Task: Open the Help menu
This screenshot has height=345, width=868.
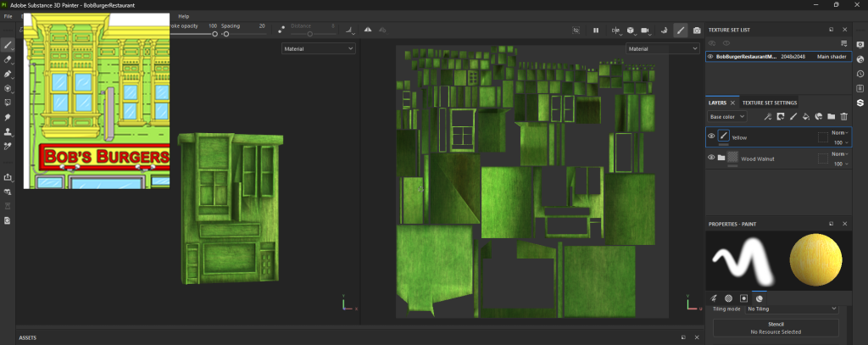Action: pyautogui.click(x=184, y=16)
